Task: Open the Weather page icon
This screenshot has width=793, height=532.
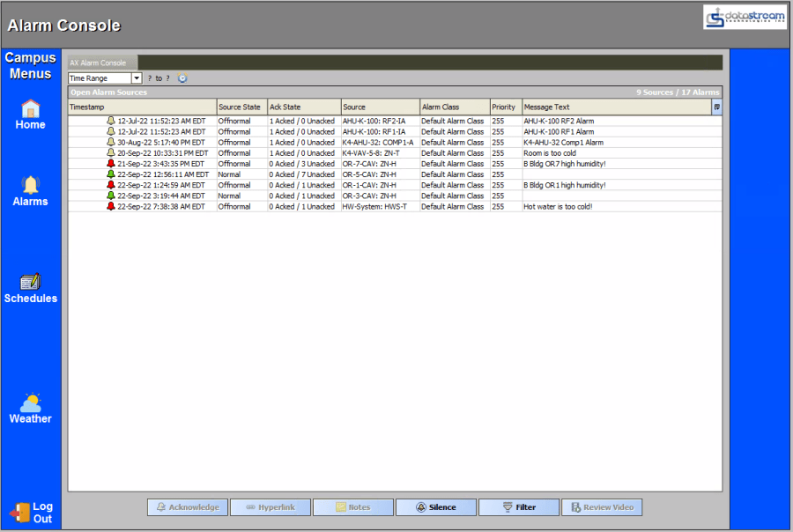Action: (30, 403)
